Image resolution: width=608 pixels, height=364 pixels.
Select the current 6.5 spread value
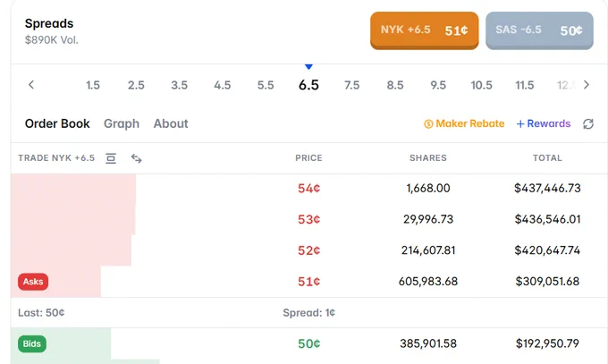point(308,85)
